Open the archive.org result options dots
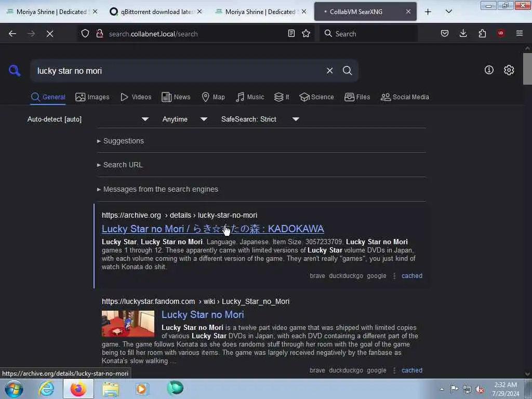532x399 pixels. [394, 276]
